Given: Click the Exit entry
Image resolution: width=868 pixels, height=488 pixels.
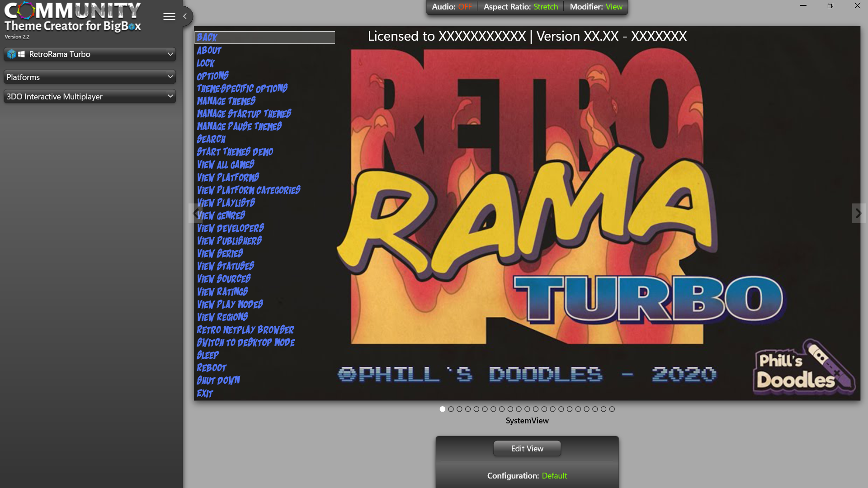Looking at the screenshot, I should coord(205,393).
